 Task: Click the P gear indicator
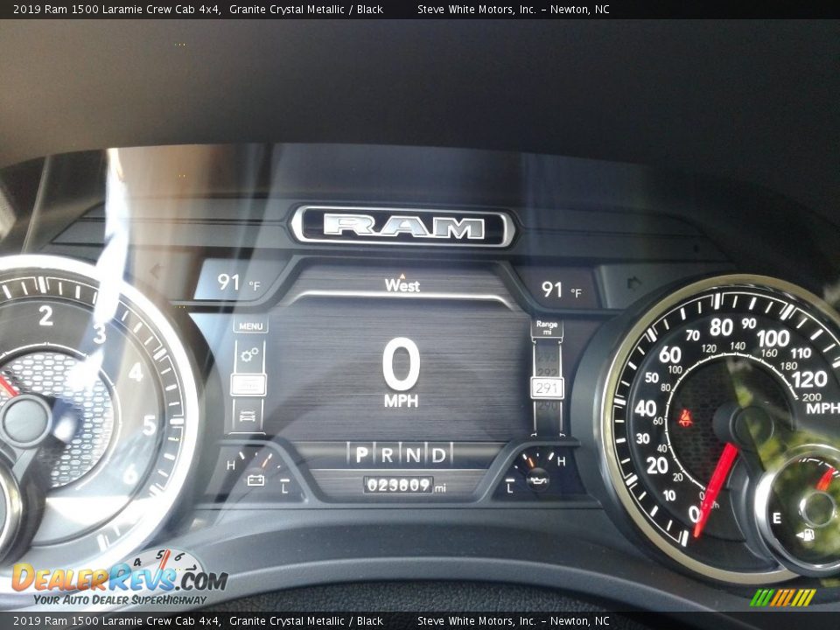coord(361,455)
